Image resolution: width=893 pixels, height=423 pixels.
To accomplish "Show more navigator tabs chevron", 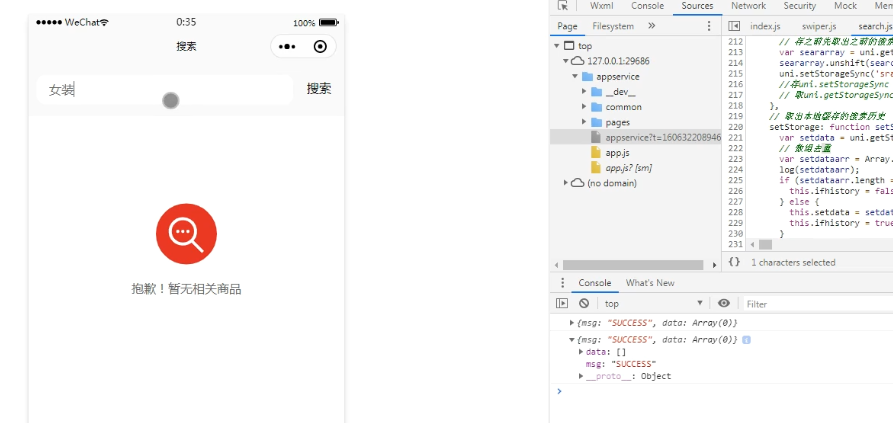I will [x=652, y=26].
